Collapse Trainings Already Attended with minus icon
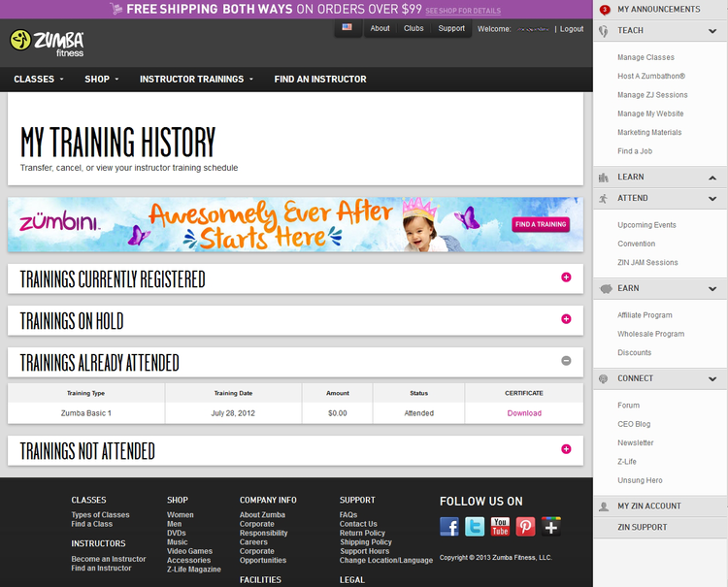Screen dimensions: 728x587 pos(566,361)
